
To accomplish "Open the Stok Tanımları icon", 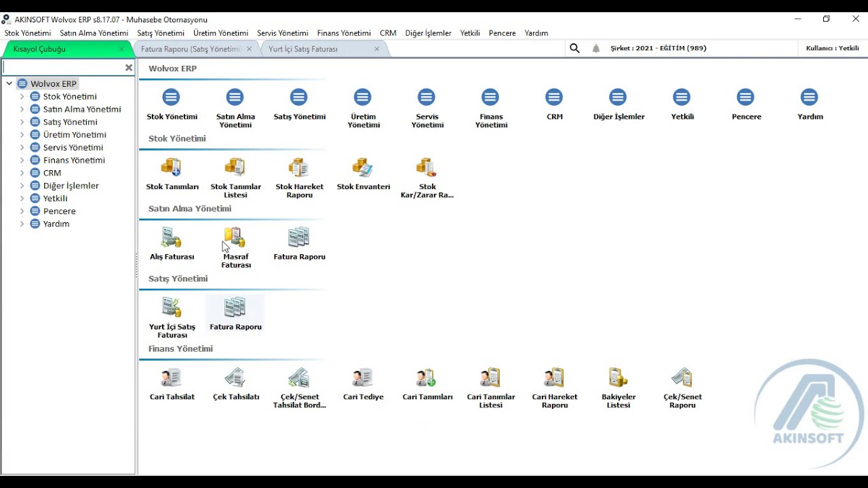I will point(172,167).
